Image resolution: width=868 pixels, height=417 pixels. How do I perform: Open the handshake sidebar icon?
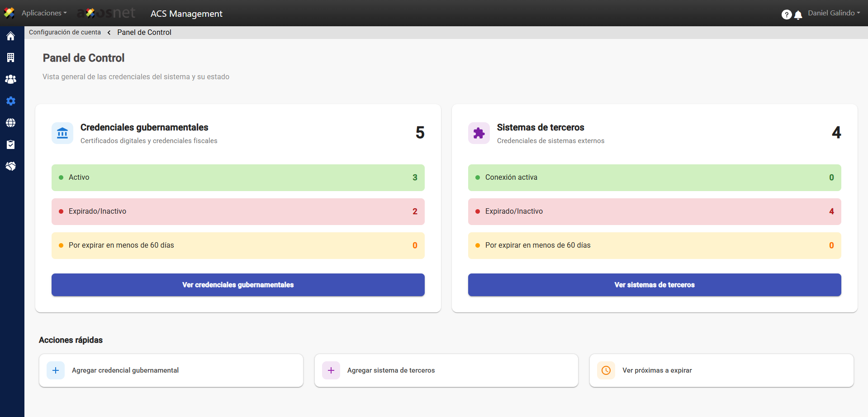point(10,166)
